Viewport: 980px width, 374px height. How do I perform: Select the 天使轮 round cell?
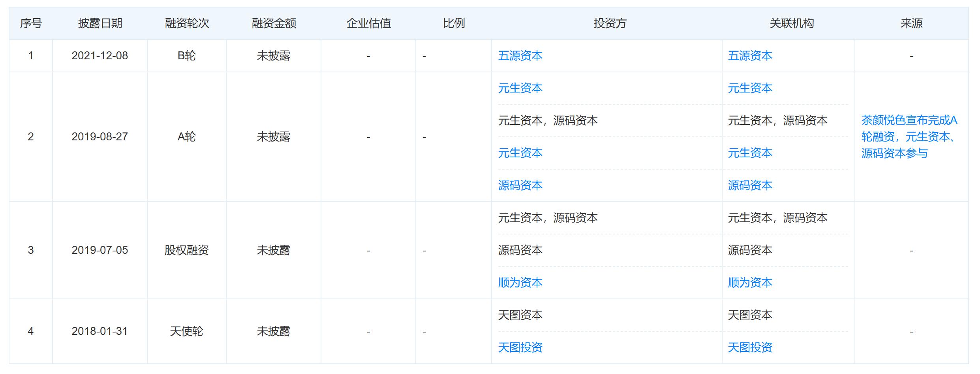click(187, 331)
